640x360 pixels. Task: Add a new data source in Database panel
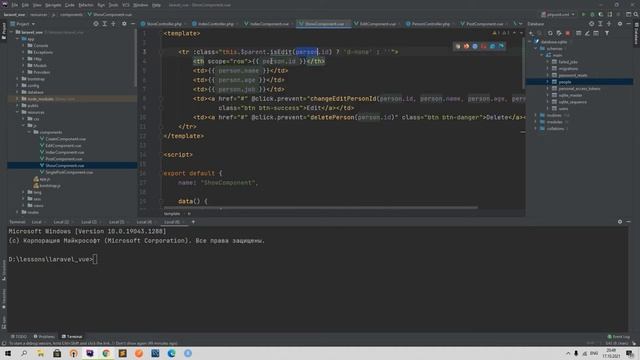[531, 33]
